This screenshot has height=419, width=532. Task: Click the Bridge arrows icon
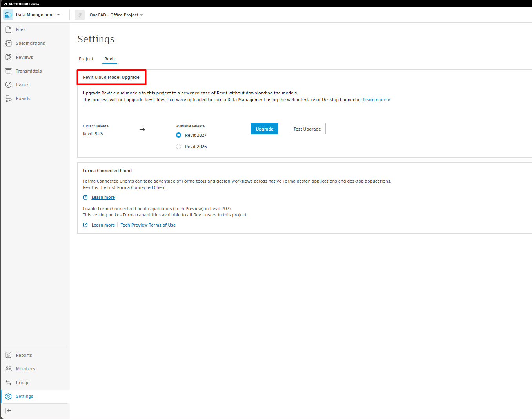(x=8, y=383)
